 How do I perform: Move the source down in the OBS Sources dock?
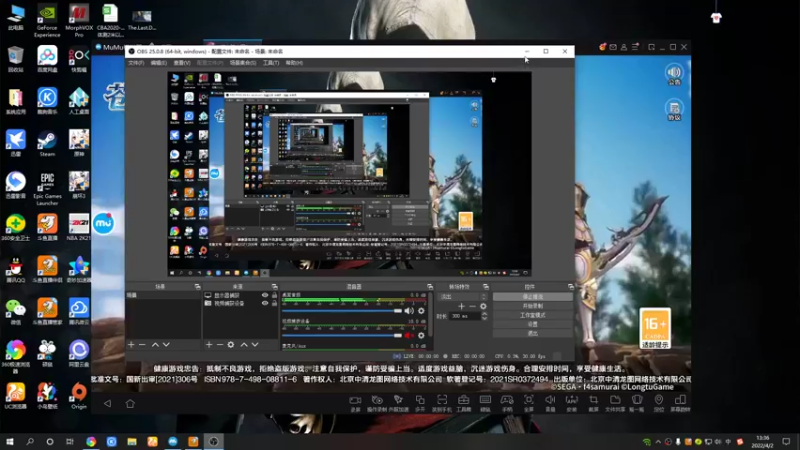click(255, 345)
